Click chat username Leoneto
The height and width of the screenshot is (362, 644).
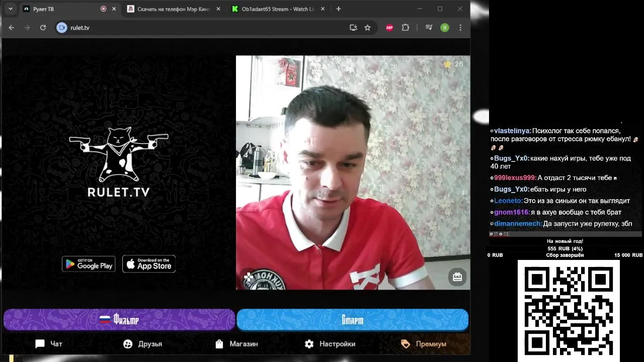pyautogui.click(x=508, y=201)
